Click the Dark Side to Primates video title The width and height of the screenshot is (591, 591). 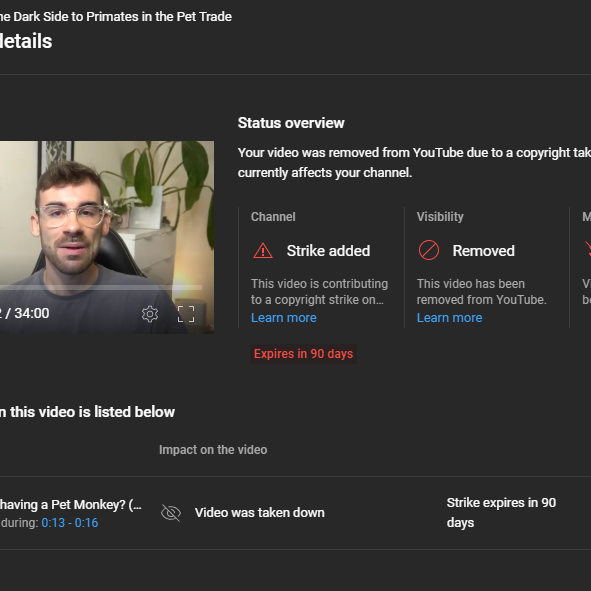pyautogui.click(x=116, y=17)
